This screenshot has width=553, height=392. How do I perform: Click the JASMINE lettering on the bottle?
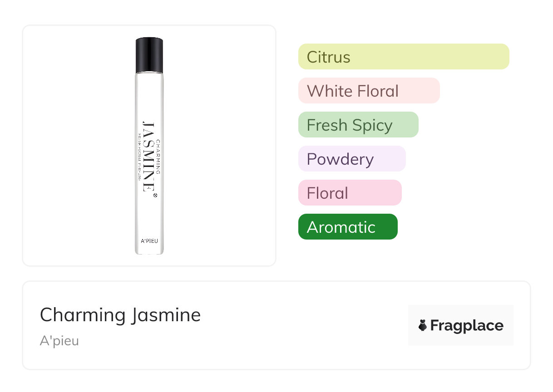tap(149, 157)
